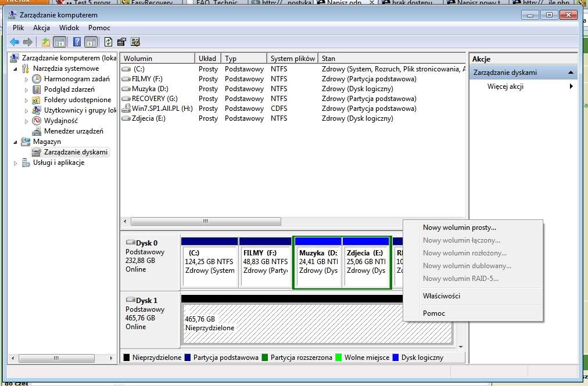Click the disk view scroll down arrow
This screenshot has height=386, width=588.
461,347
